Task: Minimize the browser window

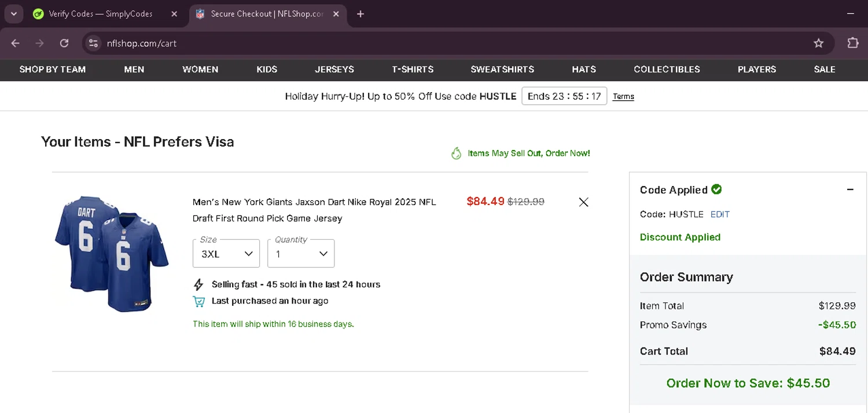Action: tap(850, 14)
